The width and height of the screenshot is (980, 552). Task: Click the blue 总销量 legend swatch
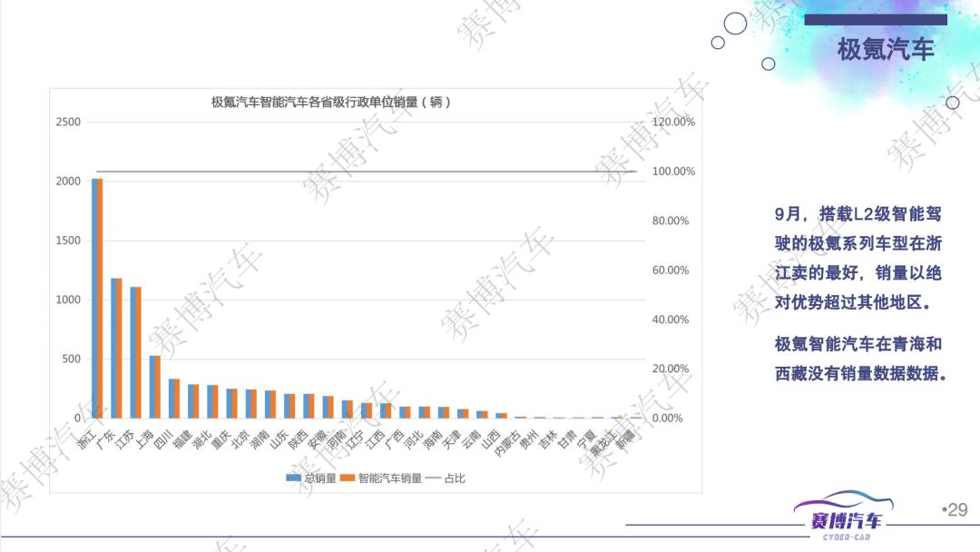[x=294, y=478]
